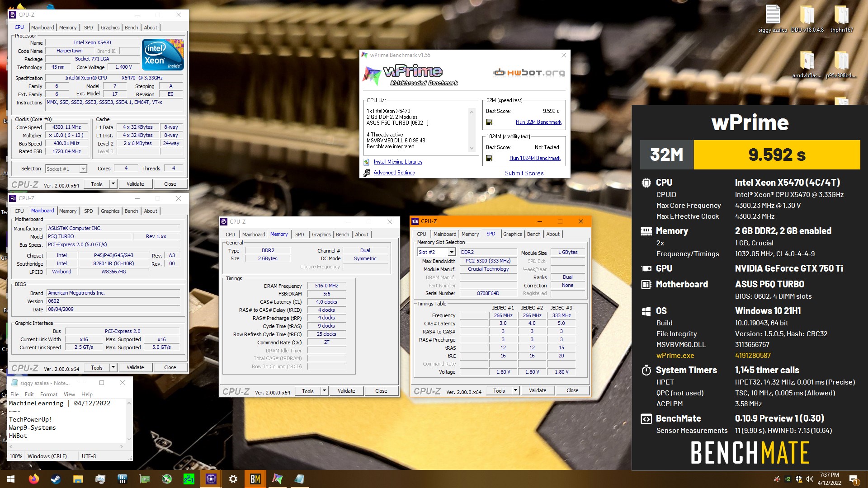Click the volume icon in the system tray
This screenshot has height=488, width=868.
(809, 479)
